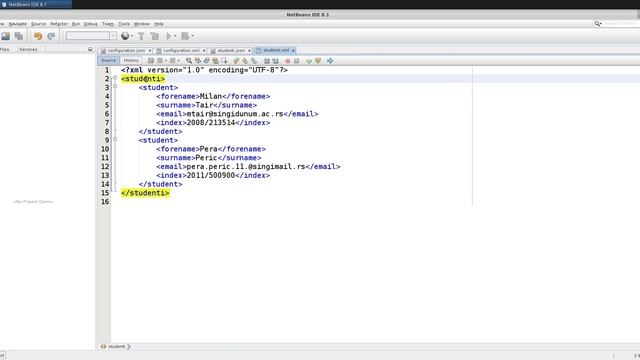Click the green Check XML icon
The height and width of the screenshot is (360, 640).
click(309, 61)
